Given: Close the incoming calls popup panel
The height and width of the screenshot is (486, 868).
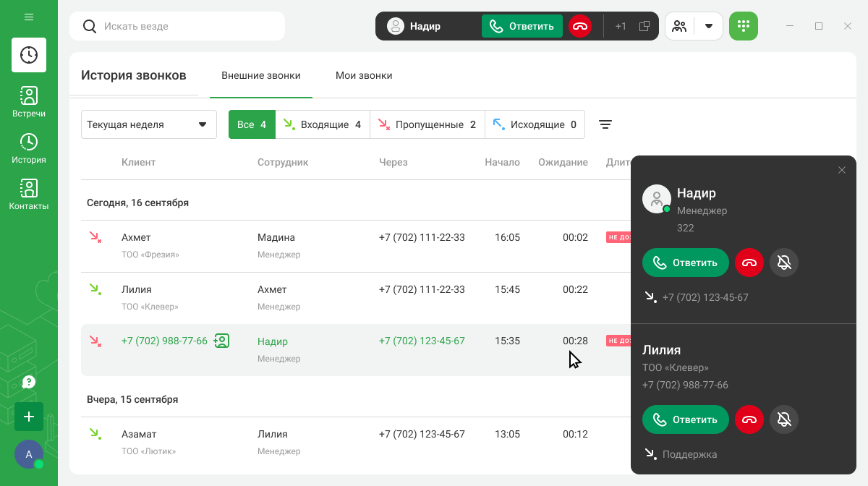Looking at the screenshot, I should pyautogui.click(x=841, y=170).
